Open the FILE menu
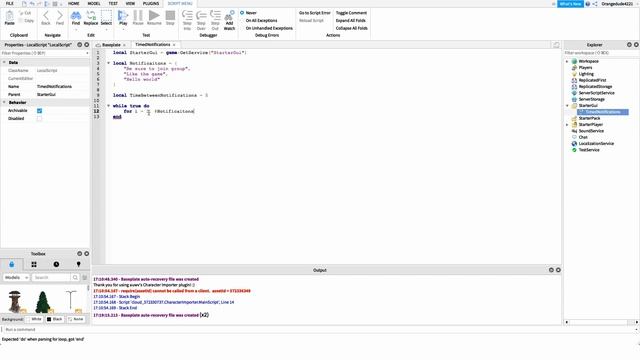The height and width of the screenshot is (360, 640). [x=9, y=3]
